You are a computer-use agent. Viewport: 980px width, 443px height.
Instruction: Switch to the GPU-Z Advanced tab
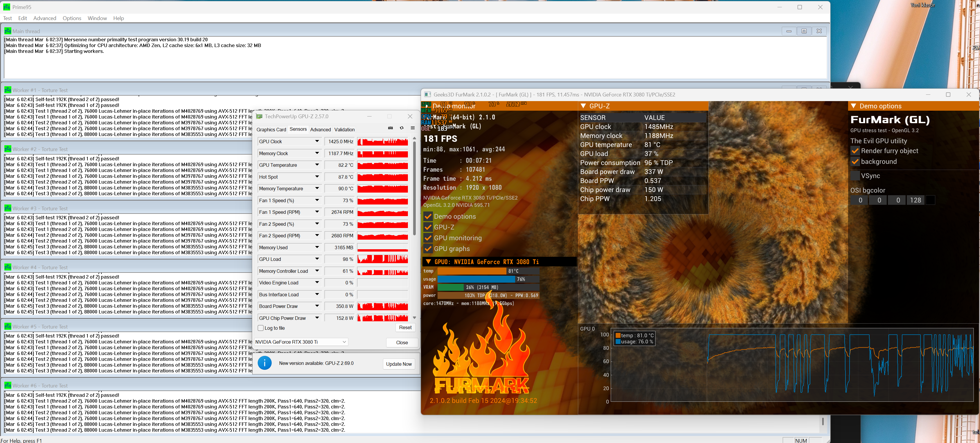(x=320, y=130)
